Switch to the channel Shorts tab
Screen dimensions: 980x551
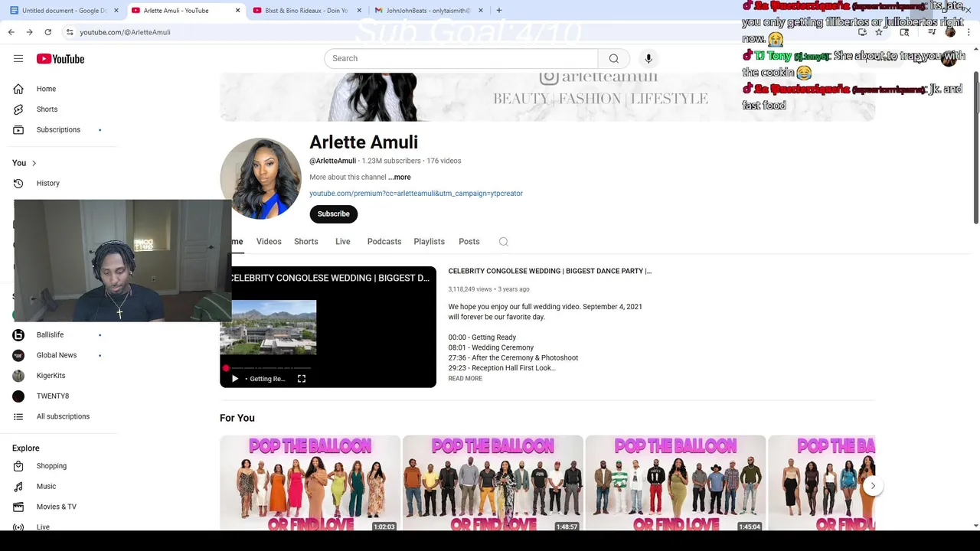click(306, 242)
